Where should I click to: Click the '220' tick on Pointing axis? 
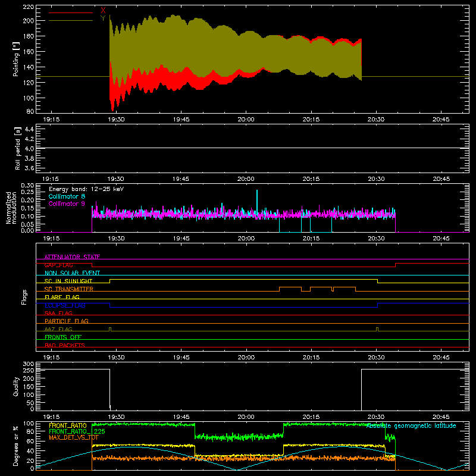[x=29, y=7]
